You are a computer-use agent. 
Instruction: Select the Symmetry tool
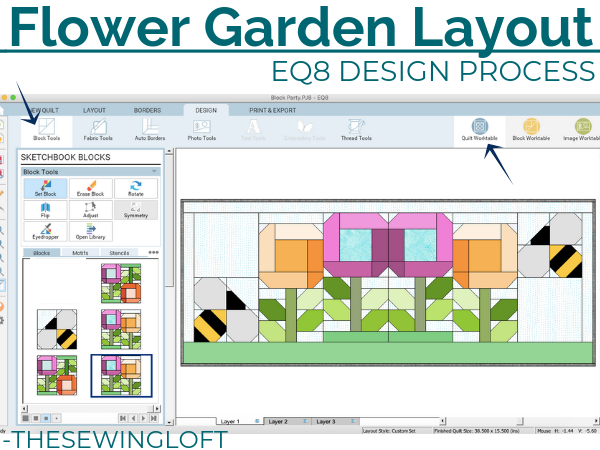point(136,210)
